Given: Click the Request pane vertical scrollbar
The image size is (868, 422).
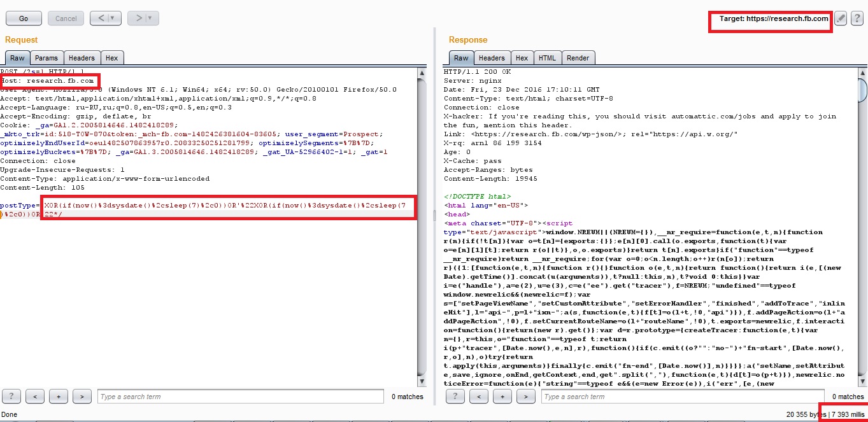Looking at the screenshot, I should tap(422, 226).
